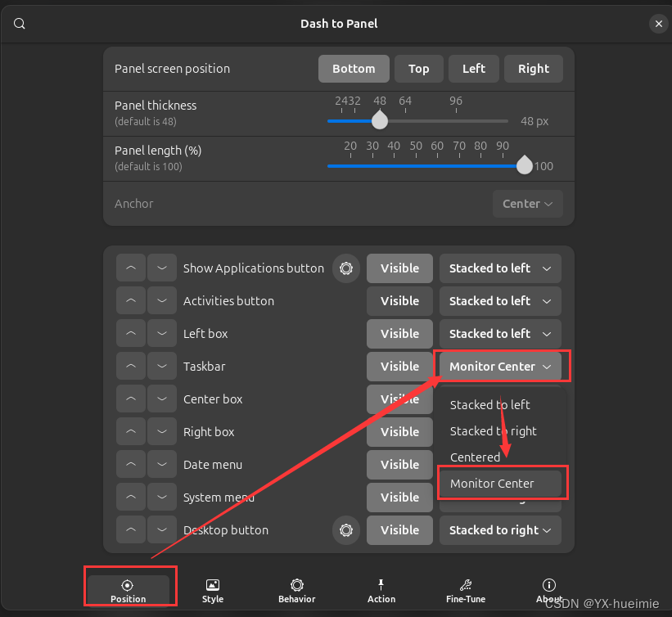This screenshot has height=617, width=672.
Task: Toggle Desktop button Visible state
Action: click(x=399, y=530)
